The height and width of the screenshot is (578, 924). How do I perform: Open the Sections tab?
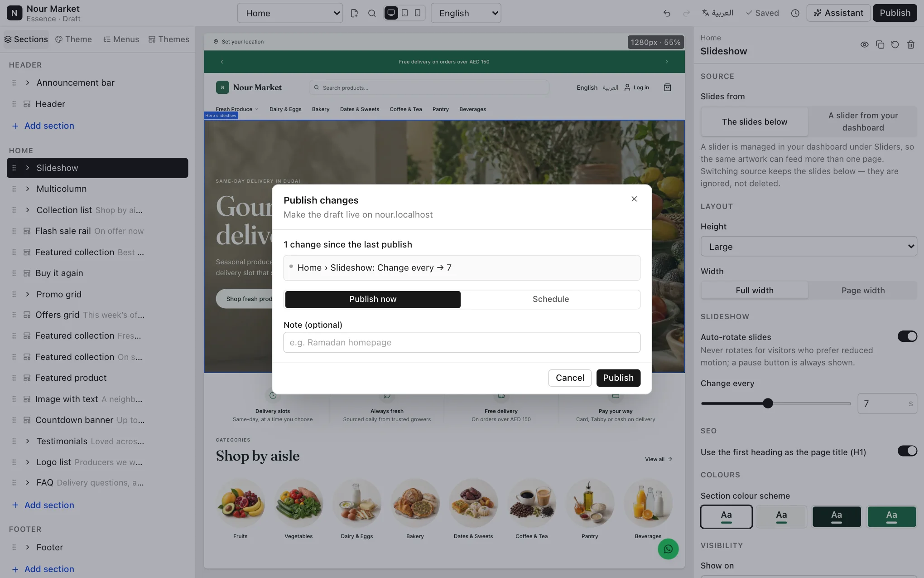point(26,39)
